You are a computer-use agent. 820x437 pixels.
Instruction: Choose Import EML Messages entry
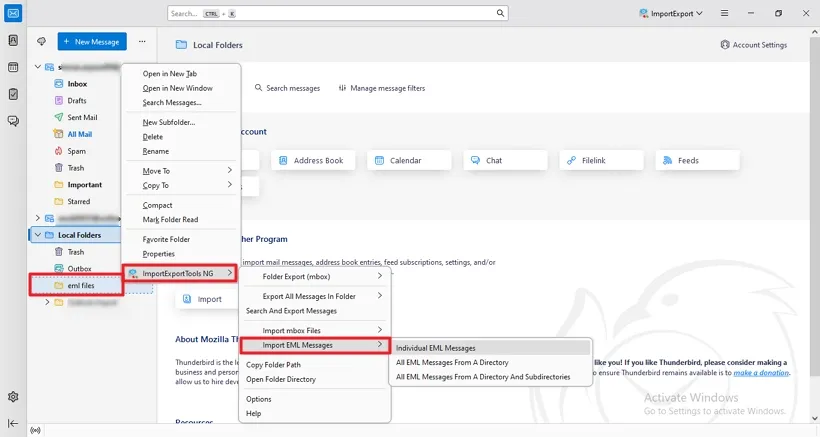pyautogui.click(x=315, y=345)
